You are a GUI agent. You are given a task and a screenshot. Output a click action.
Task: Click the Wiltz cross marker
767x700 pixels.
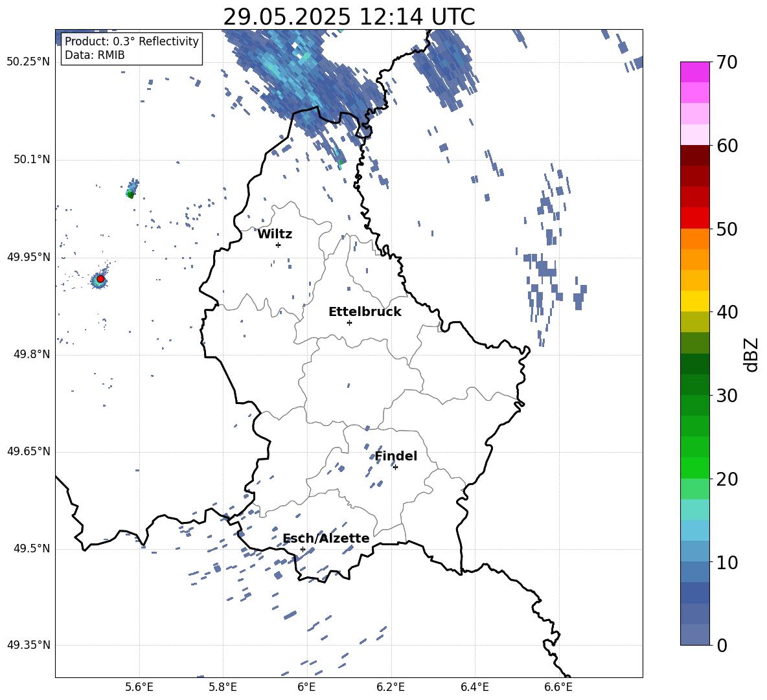pos(279,245)
